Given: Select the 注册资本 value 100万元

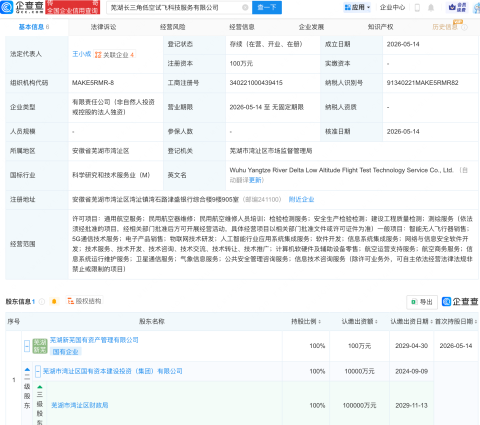Looking at the screenshot, I should 241,63.
